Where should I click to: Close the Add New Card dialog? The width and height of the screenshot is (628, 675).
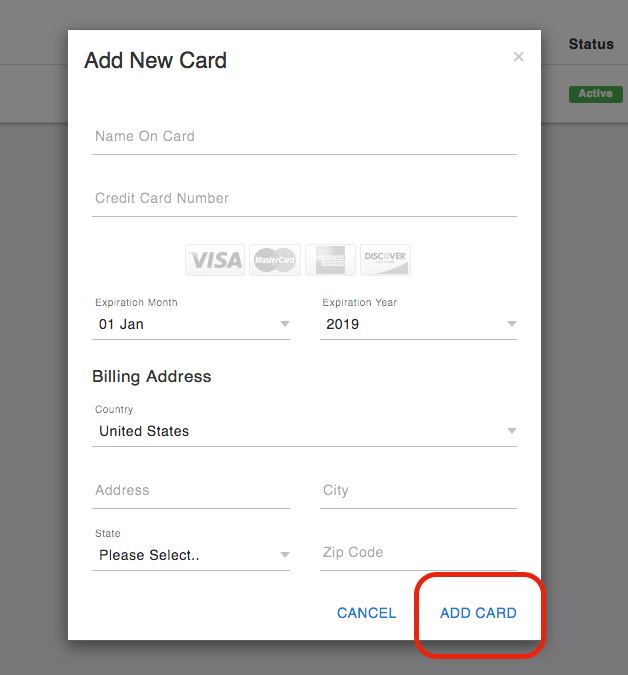[x=518, y=57]
